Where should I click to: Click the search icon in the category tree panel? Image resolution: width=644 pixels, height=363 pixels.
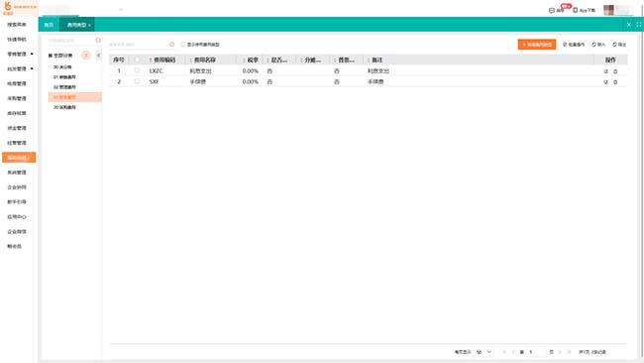pos(98,41)
